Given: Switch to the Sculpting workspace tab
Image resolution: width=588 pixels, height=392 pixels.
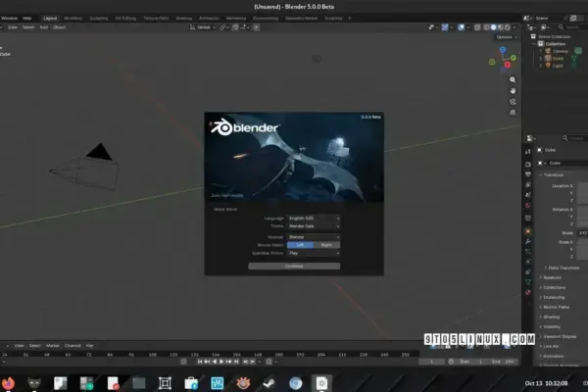Looking at the screenshot, I should (99, 18).
